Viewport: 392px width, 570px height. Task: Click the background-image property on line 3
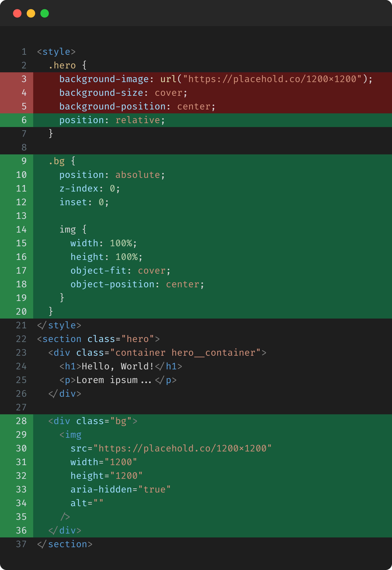tap(104, 79)
